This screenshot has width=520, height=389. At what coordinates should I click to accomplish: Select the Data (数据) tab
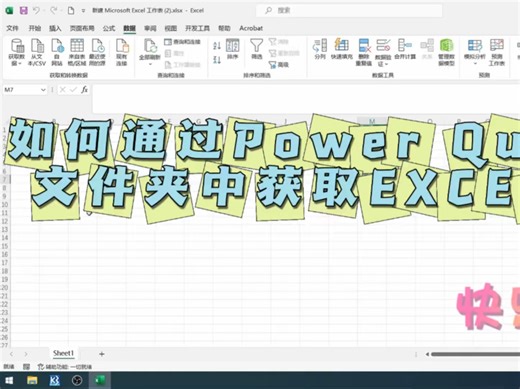129,28
